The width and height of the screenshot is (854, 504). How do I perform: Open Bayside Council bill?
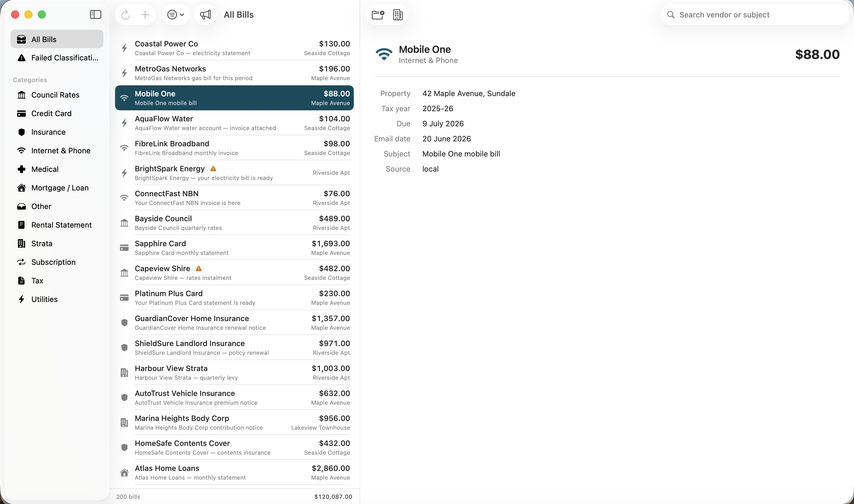[234, 223]
